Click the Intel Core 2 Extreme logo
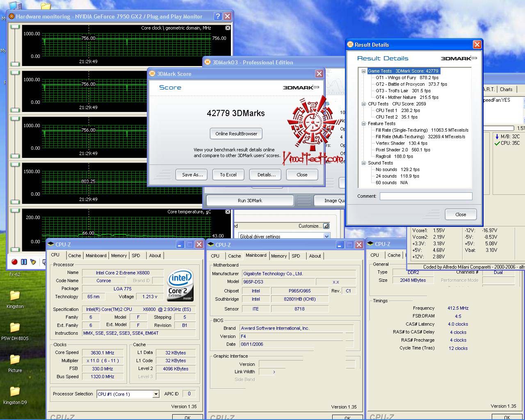 coord(180,285)
